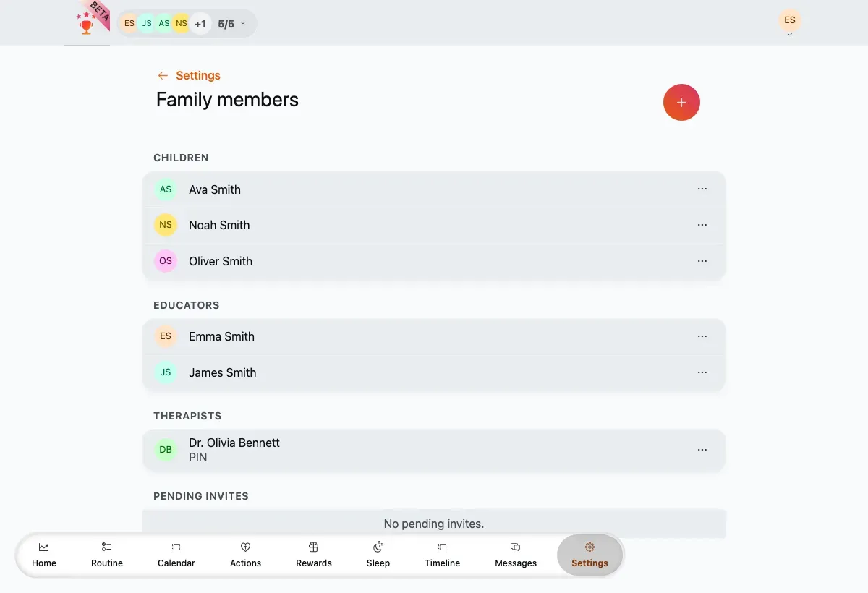This screenshot has width=868, height=593.
Task: Expand the 5/5 family selector dropdown
Action: point(232,24)
